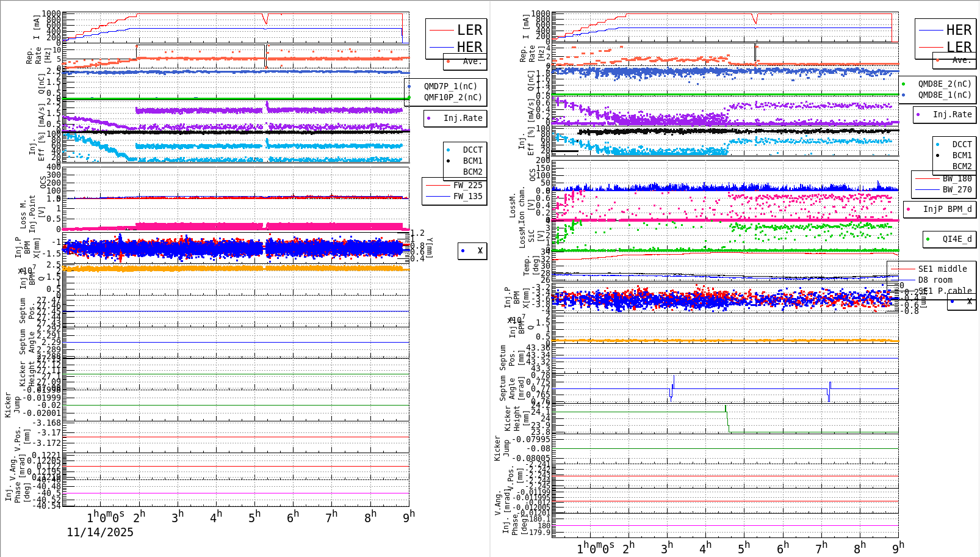
Task: Click the 6h time tick in the left plot
Action: tap(293, 516)
